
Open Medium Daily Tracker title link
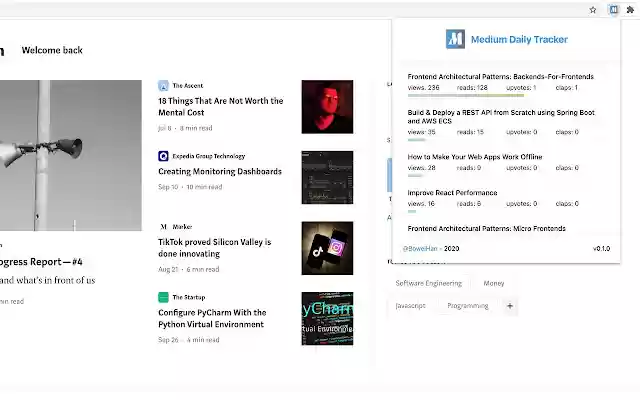coord(519,39)
